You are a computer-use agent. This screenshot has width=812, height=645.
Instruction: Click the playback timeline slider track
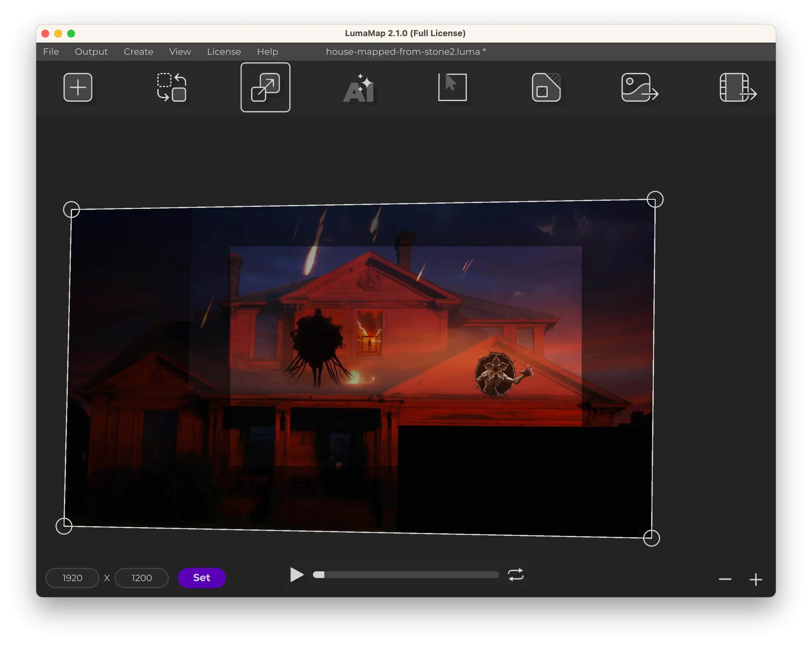pos(406,575)
